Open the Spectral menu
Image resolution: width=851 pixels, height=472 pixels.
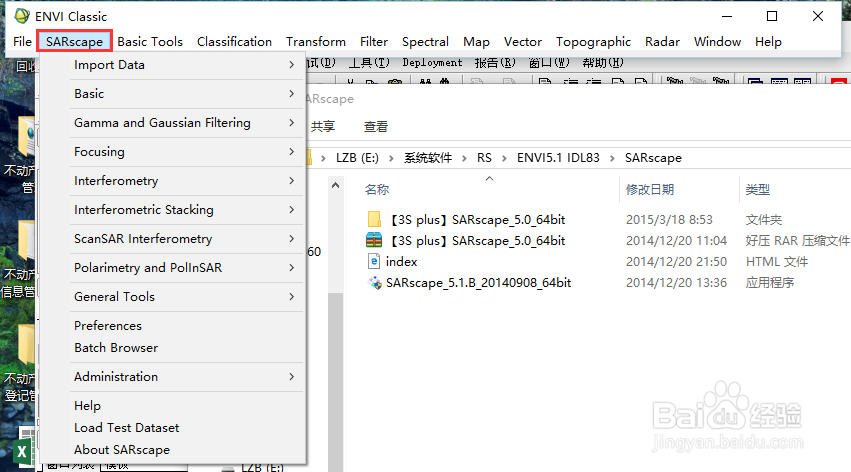[425, 42]
